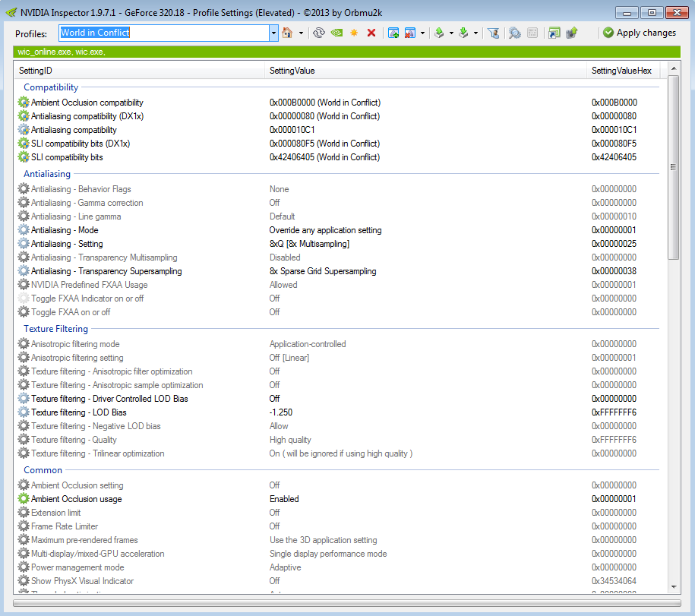
Task: Click the '8xQ [8x Multisampling]' value
Action: pos(309,244)
